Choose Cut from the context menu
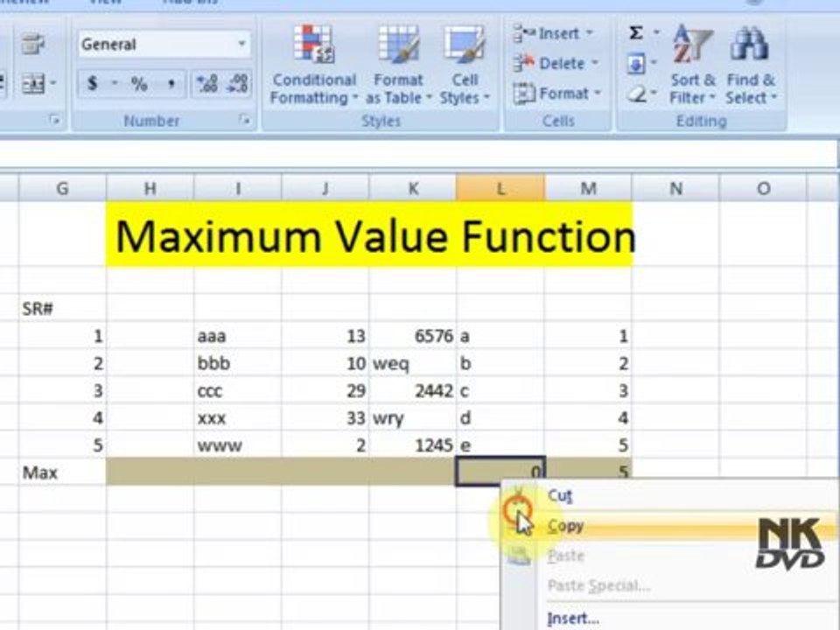The height and width of the screenshot is (630, 840). (x=668, y=495)
